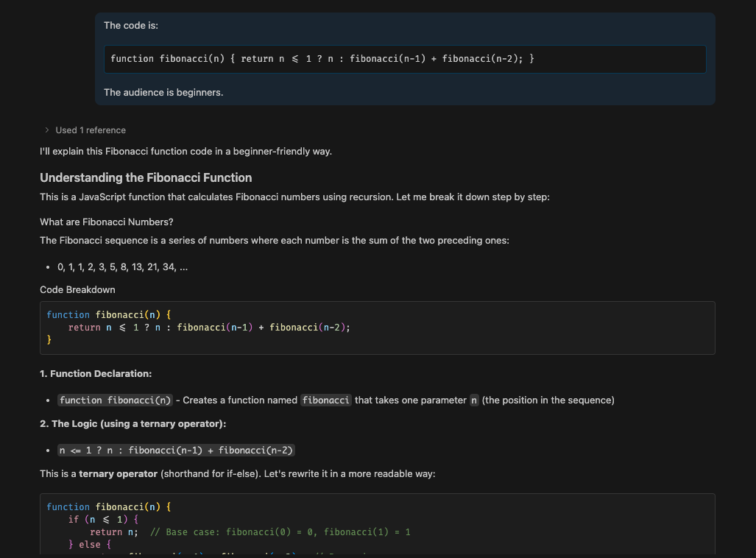
Task: Click the Fibonacci sequence bullet list item
Action: pos(122,267)
